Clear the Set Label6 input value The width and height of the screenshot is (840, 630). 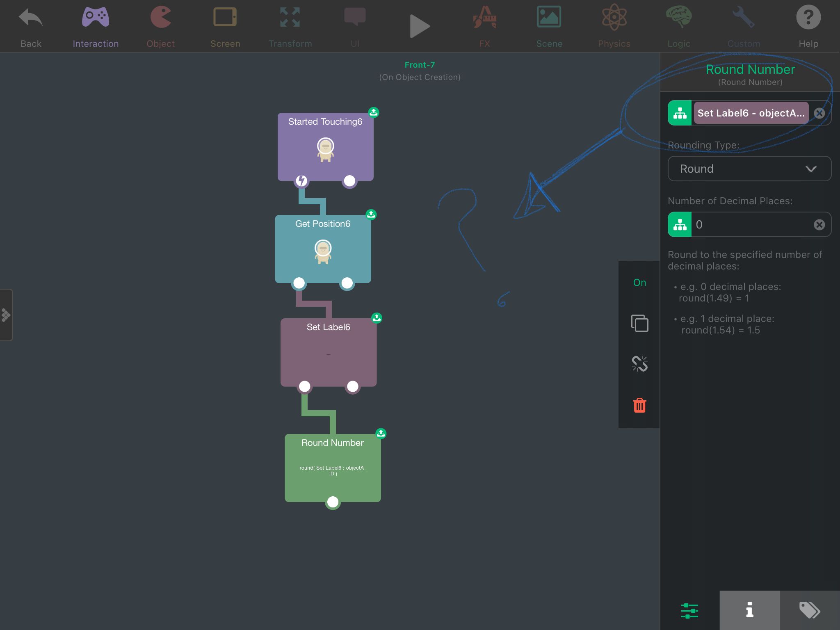tap(819, 113)
